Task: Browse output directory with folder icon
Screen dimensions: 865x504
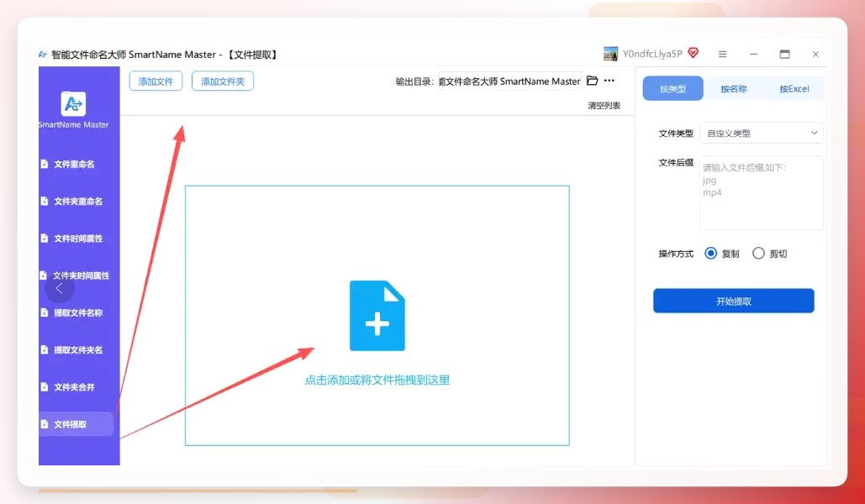Action: click(592, 81)
